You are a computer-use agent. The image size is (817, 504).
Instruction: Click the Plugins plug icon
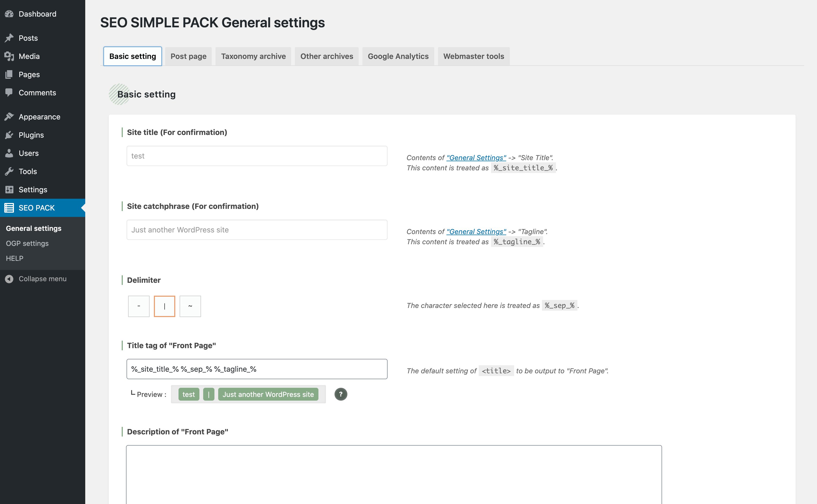click(x=9, y=135)
